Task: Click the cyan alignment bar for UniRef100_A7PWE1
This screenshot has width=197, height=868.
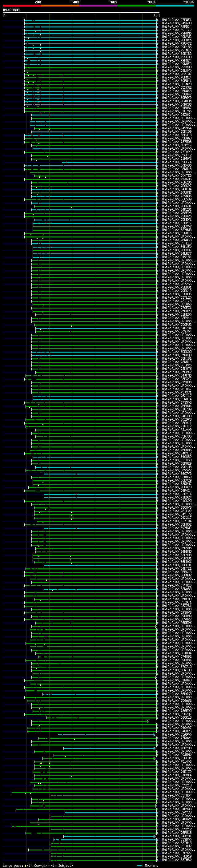Action: [91, 20]
